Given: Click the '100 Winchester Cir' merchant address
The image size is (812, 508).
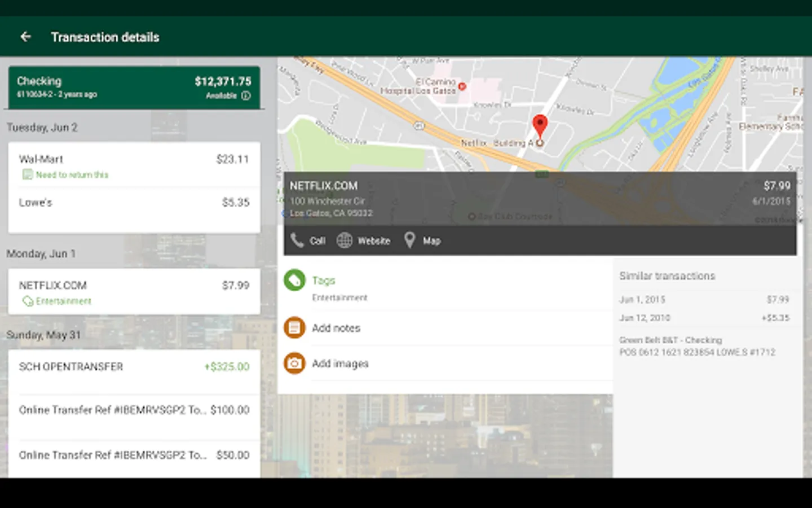Looking at the screenshot, I should click(x=327, y=201).
